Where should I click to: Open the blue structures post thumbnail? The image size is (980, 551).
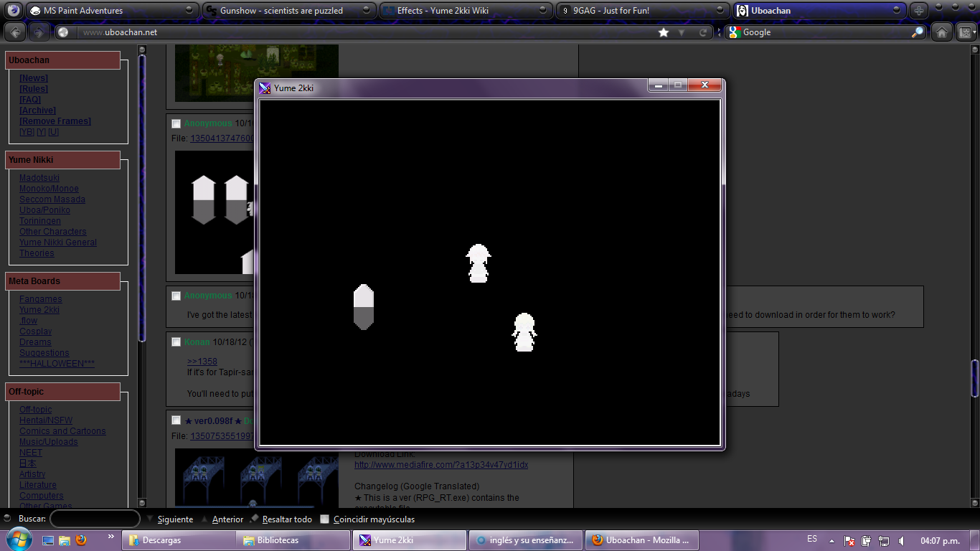pos(257,477)
